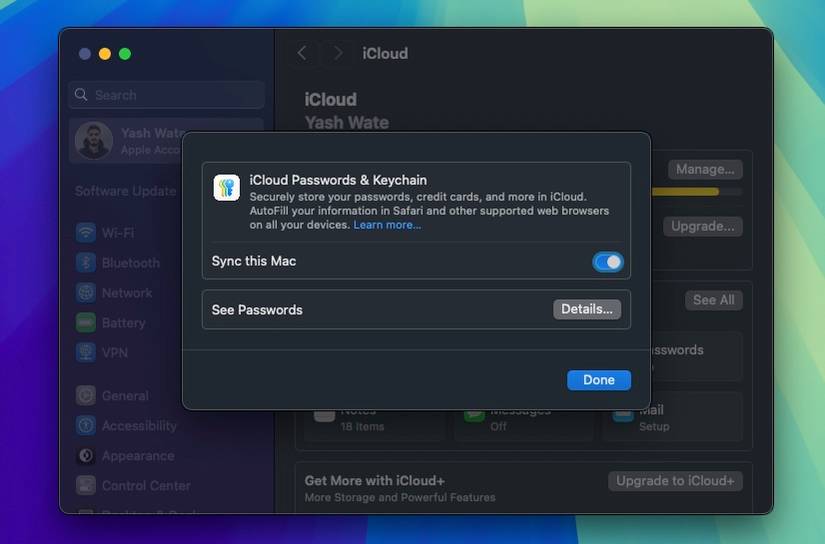Select Software Update in sidebar
Viewport: 825px width, 544px height.
click(125, 191)
